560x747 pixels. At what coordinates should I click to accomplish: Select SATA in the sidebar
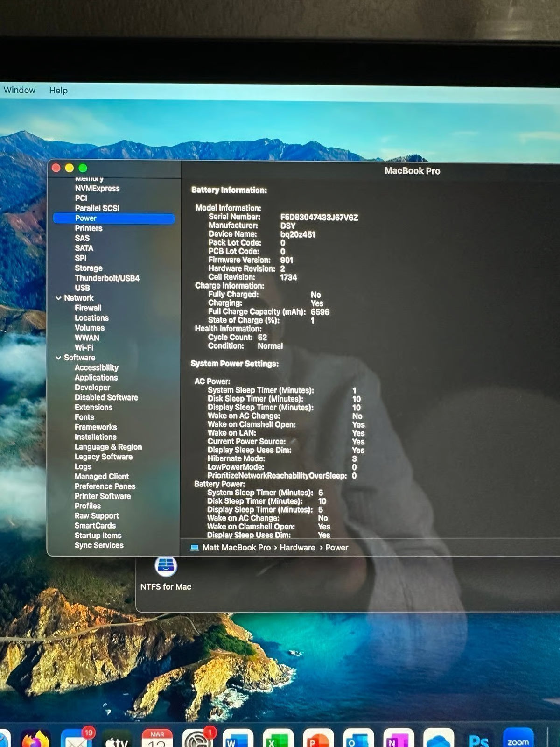click(x=84, y=248)
